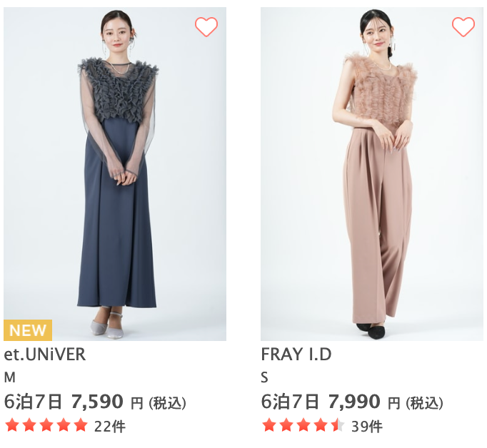Click the five-star rating of et.UNiVER
Image resolution: width=487 pixels, height=448 pixels.
[46, 425]
